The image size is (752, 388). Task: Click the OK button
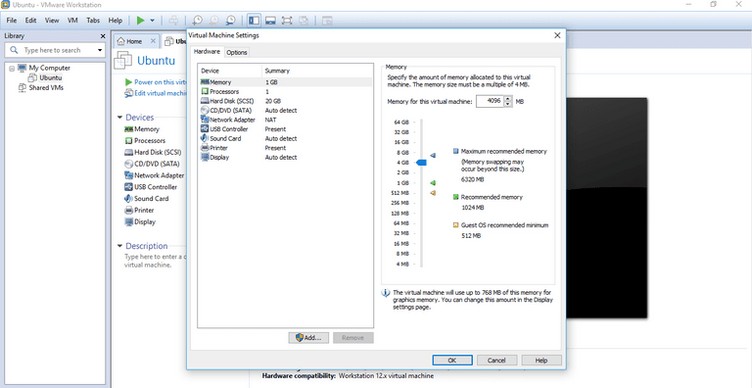(452, 360)
